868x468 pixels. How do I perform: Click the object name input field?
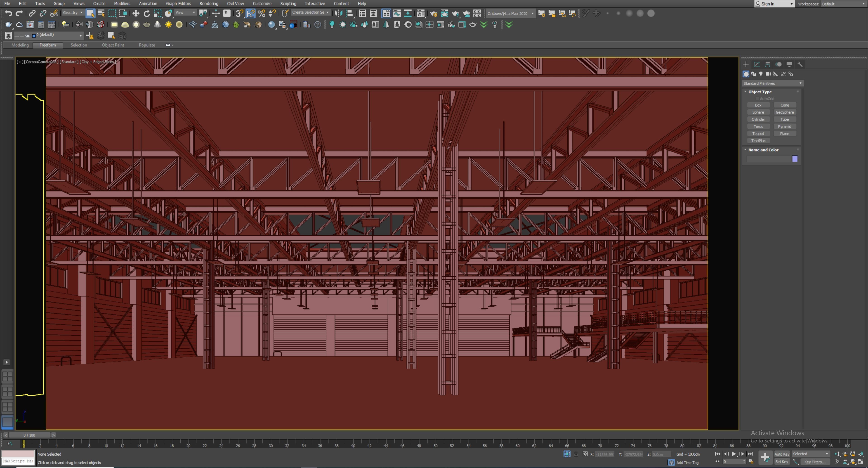coord(768,159)
